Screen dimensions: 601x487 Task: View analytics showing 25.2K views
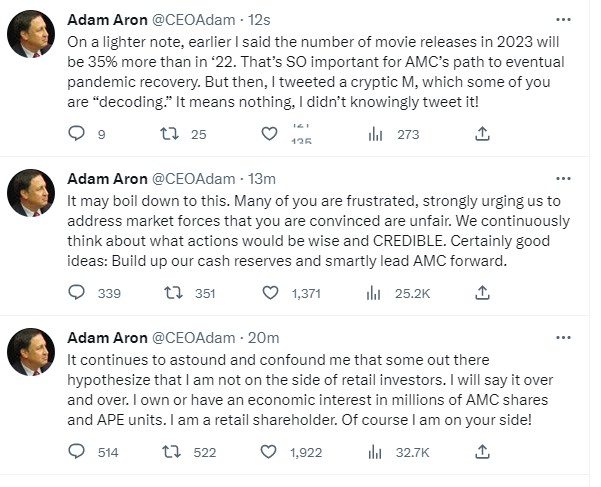point(376,292)
